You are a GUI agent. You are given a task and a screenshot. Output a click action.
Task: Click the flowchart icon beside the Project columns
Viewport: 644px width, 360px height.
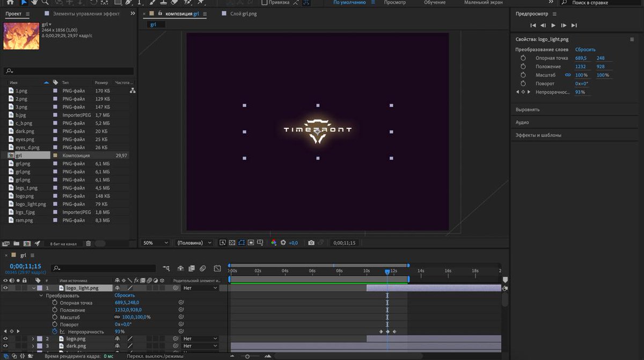coord(133,91)
